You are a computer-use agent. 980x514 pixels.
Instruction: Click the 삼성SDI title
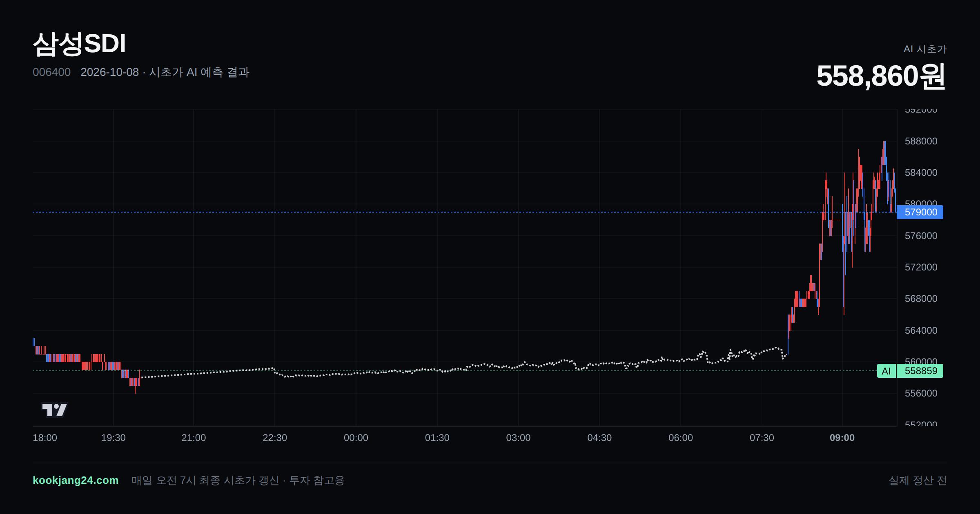point(79,44)
